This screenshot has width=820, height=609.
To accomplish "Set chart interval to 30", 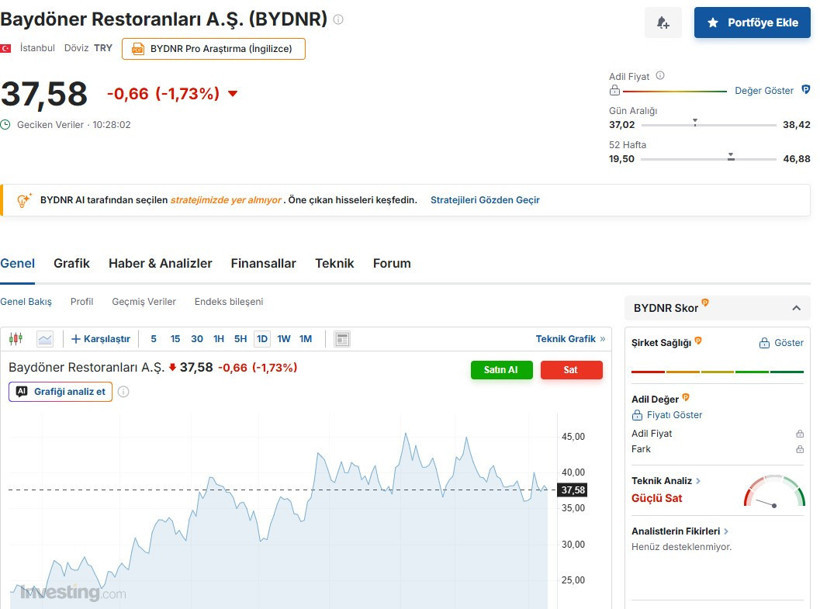I will 197,339.
